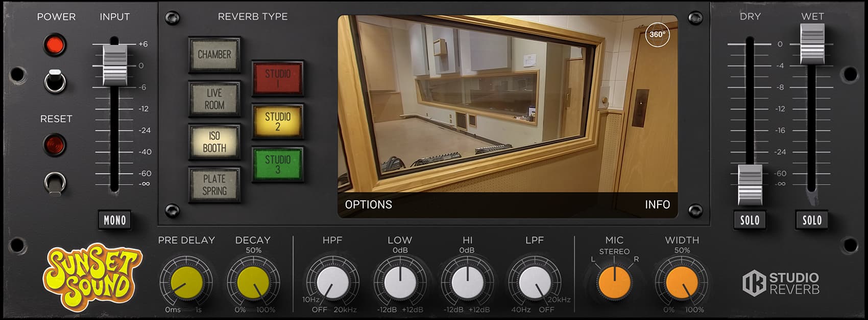Image resolution: width=868 pixels, height=320 pixels.
Task: Click the 360° view icon
Action: click(657, 35)
